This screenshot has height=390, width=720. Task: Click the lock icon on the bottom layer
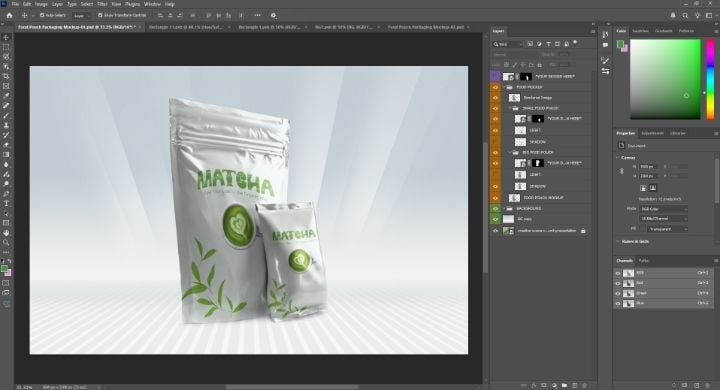pyautogui.click(x=583, y=231)
